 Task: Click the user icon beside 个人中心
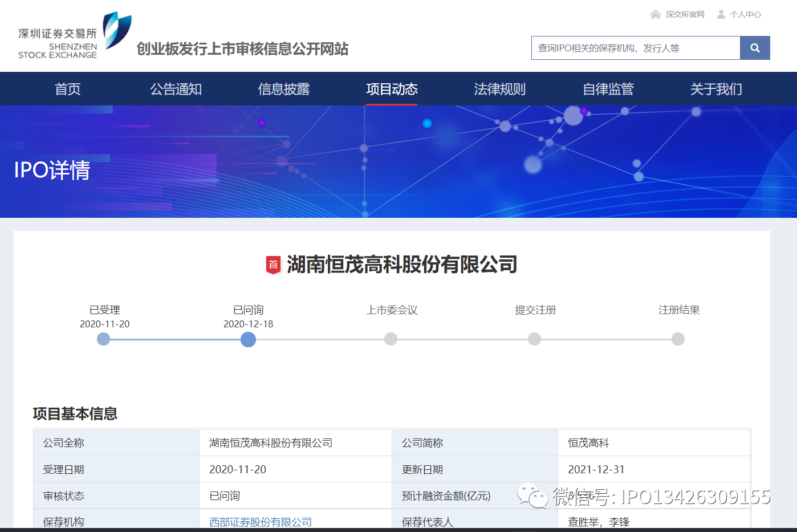pos(721,14)
